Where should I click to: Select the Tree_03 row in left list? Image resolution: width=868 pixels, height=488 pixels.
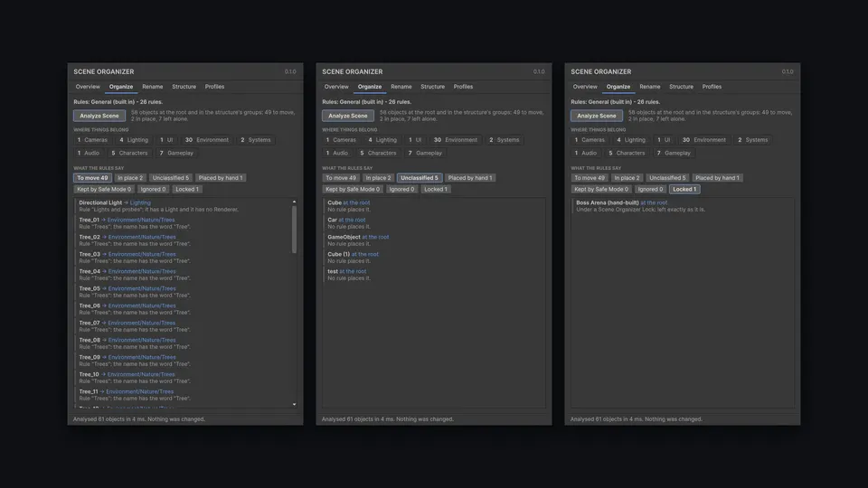coord(184,258)
